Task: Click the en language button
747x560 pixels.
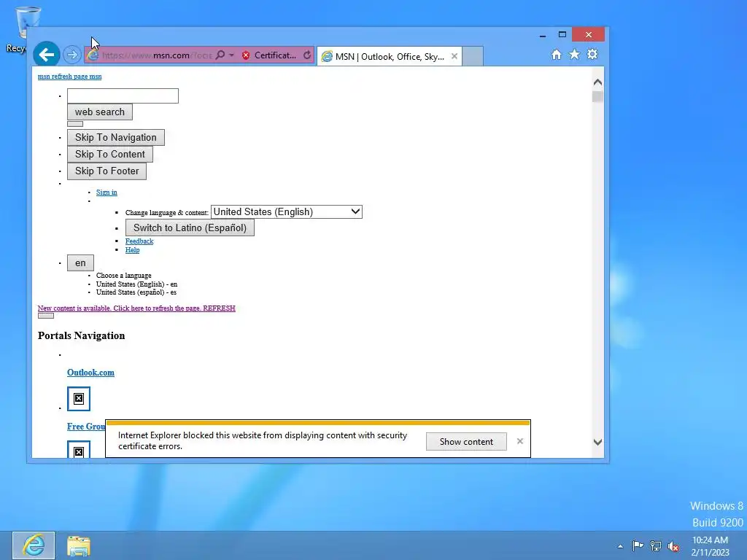Action: (80, 262)
